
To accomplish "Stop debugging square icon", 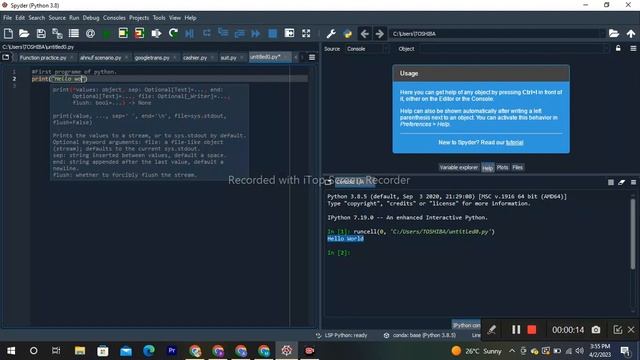I will [x=273, y=33].
